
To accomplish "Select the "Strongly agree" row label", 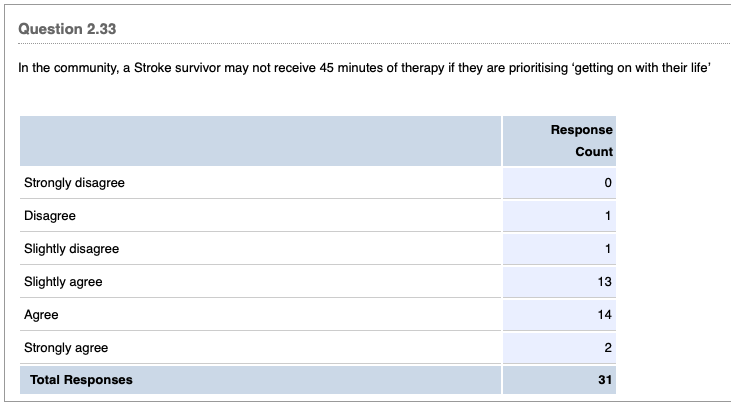I will click(x=66, y=348).
